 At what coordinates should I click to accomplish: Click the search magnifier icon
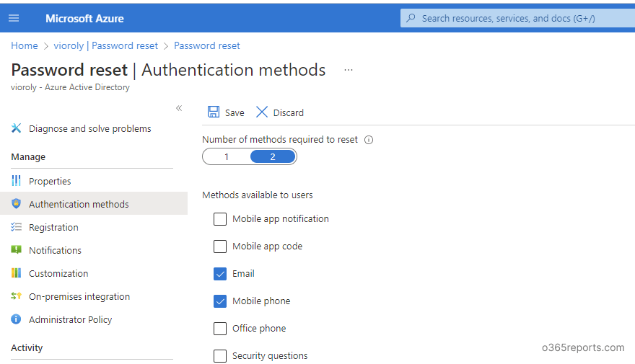click(411, 18)
